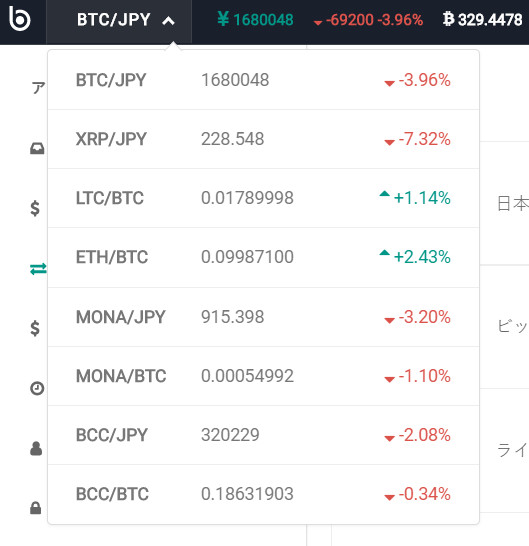
Task: Click the upper dollar sign sidebar icon
Action: point(35,208)
